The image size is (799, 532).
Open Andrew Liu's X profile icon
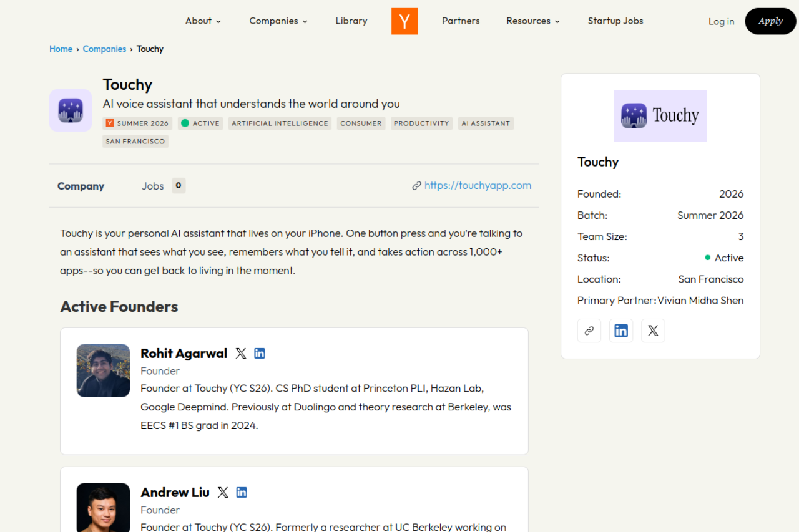pos(223,493)
